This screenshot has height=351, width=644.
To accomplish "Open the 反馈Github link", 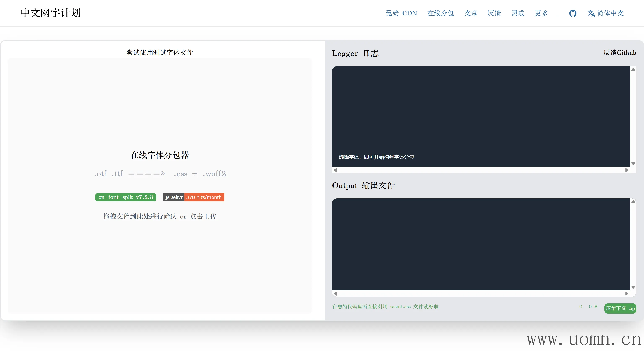I will 619,53.
